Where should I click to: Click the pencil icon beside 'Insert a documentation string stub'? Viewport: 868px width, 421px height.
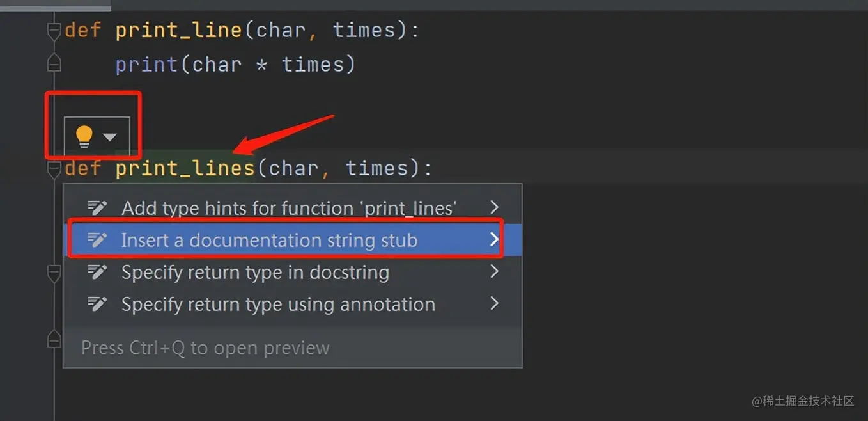pos(97,239)
